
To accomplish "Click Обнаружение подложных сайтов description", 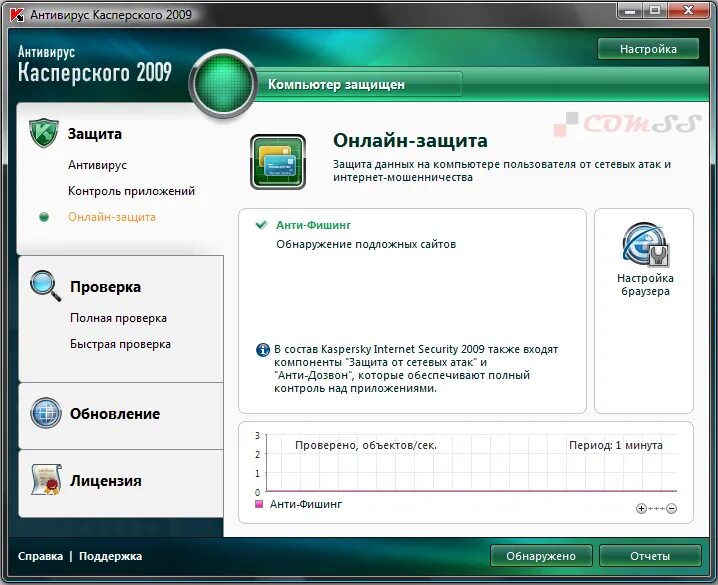I will [366, 244].
